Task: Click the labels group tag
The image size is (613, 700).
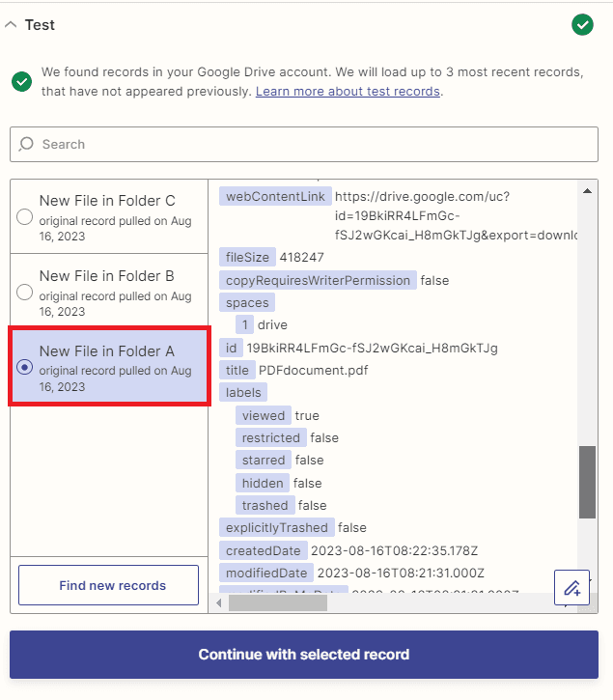Action: coord(243,392)
